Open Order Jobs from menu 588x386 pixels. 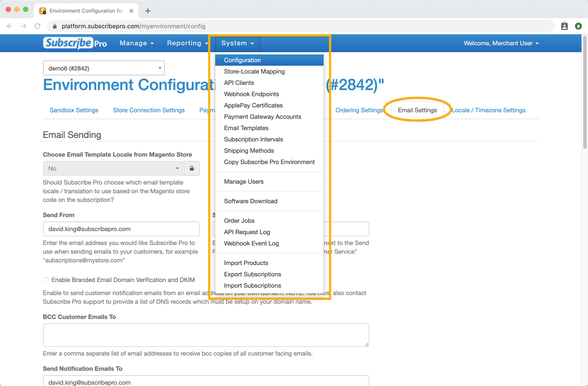(269, 221)
